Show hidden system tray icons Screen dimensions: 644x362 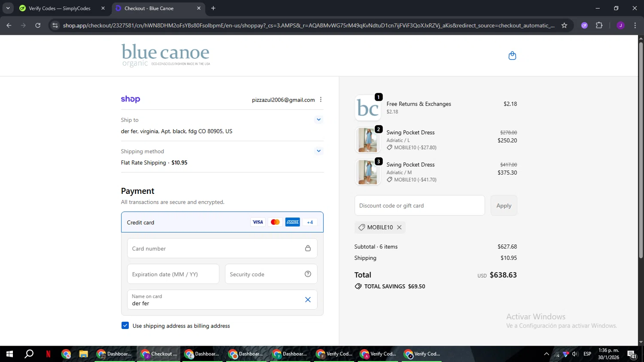coord(547,354)
